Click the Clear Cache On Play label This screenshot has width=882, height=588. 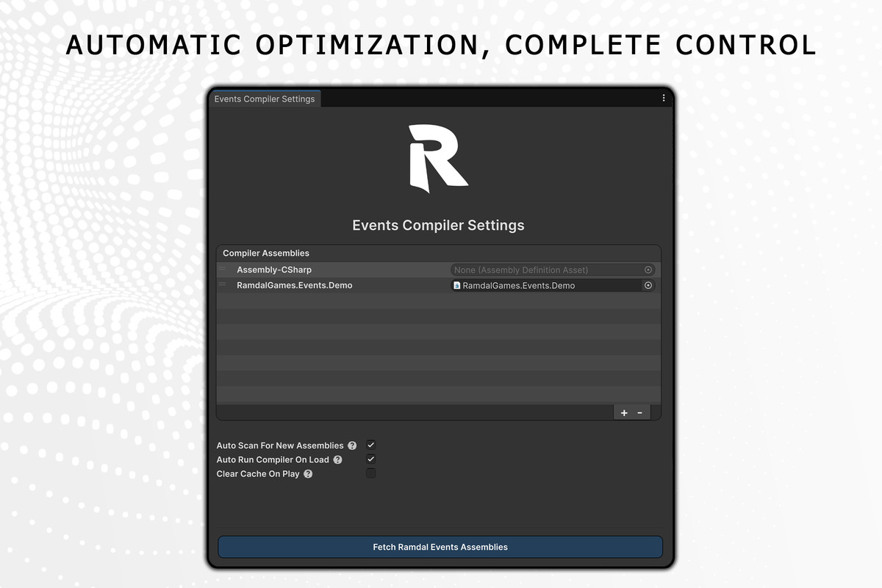pos(258,474)
